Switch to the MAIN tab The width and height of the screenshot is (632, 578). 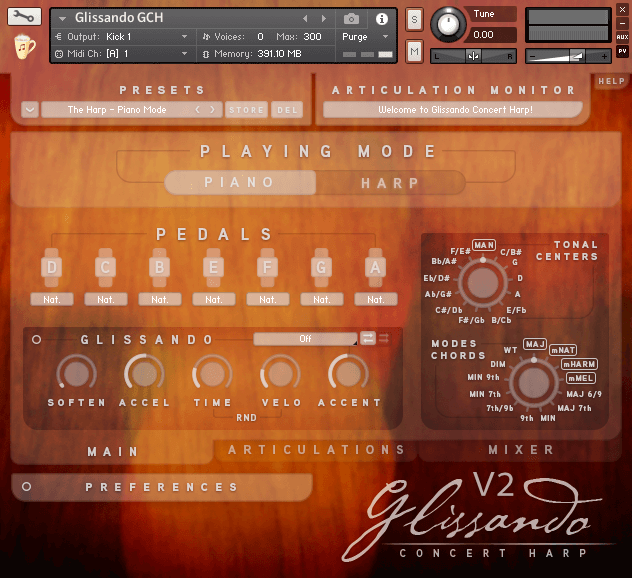pos(112,452)
